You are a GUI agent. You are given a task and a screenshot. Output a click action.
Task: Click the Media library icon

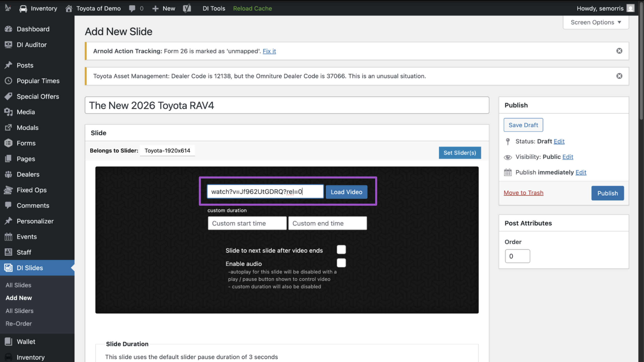[8, 112]
